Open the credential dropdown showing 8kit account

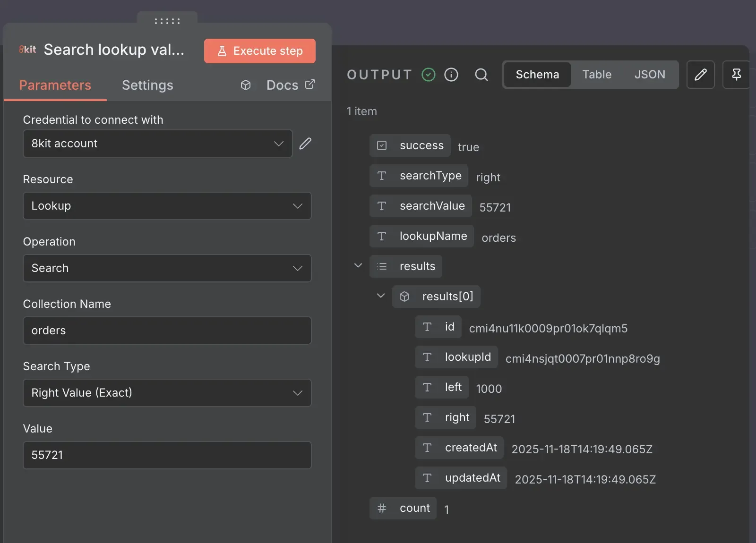[158, 144]
